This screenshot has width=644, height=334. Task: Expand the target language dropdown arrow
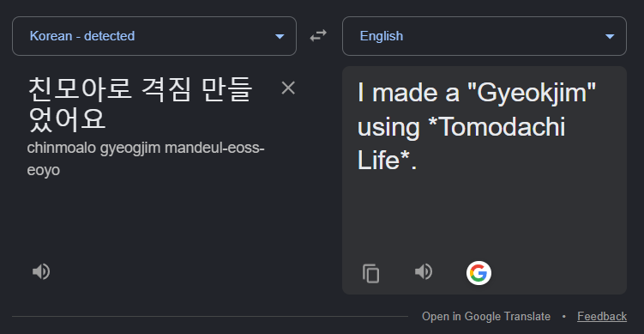610,37
